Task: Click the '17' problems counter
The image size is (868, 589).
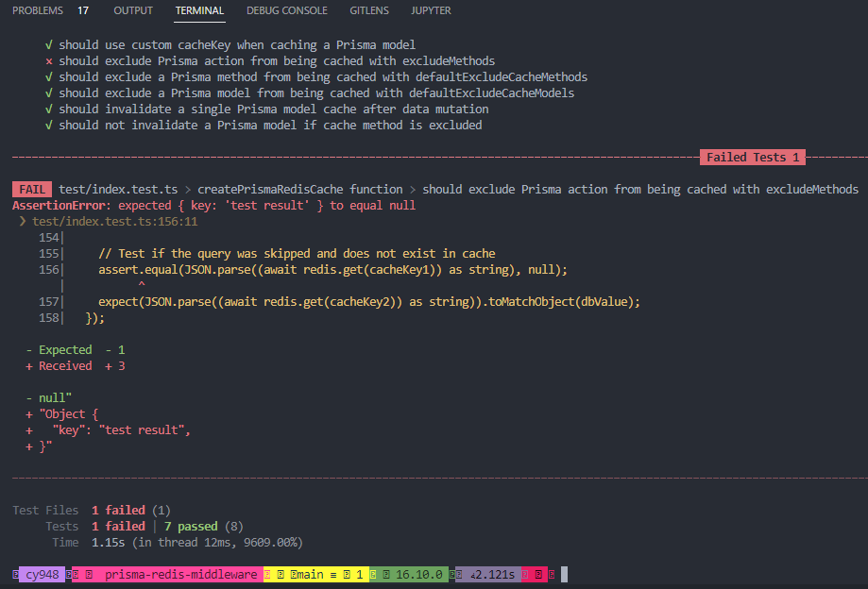Action: click(x=83, y=10)
